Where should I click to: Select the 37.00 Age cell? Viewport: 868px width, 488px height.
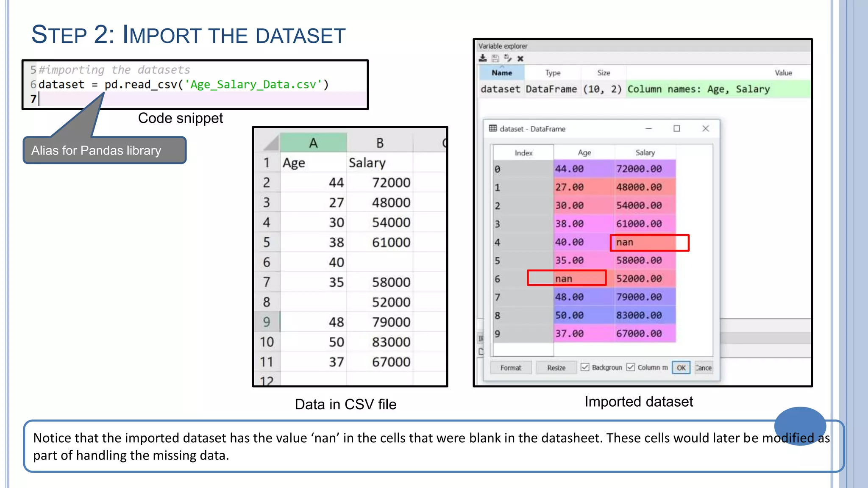584,334
